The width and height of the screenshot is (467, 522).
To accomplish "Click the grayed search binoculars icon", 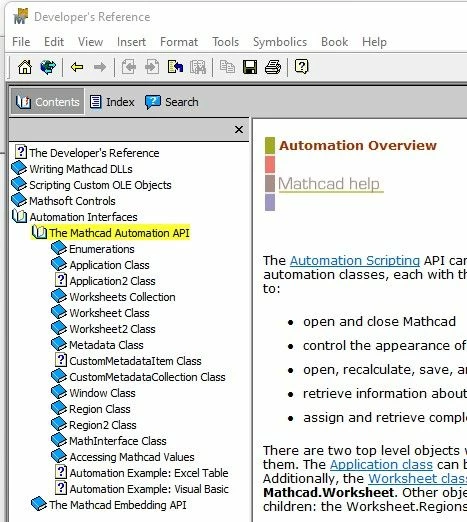I will 198,67.
